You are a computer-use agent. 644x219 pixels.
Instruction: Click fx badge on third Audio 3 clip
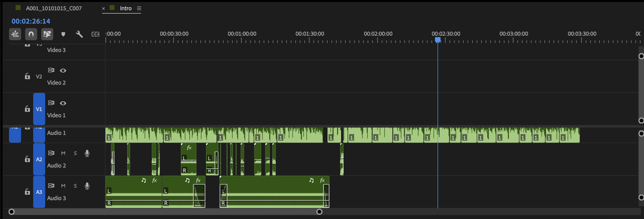point(322,180)
